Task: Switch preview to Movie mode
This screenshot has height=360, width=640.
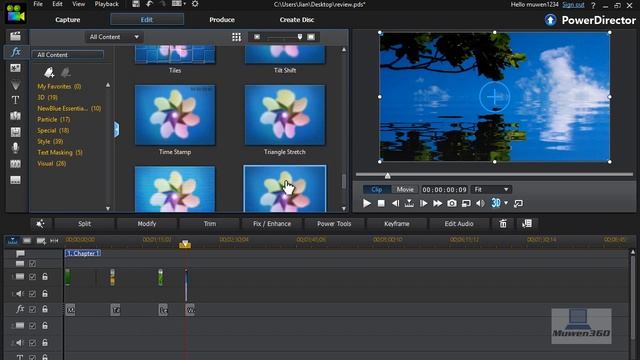Action: pos(405,189)
